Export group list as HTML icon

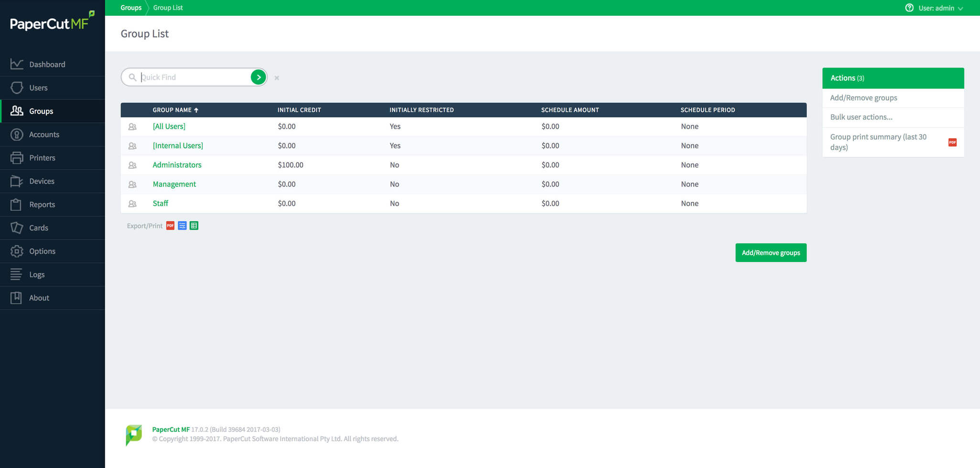coord(182,226)
